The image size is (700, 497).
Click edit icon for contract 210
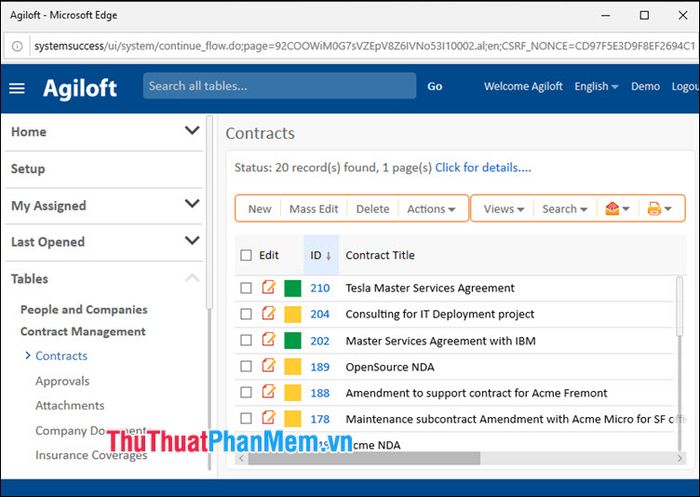[x=268, y=288]
